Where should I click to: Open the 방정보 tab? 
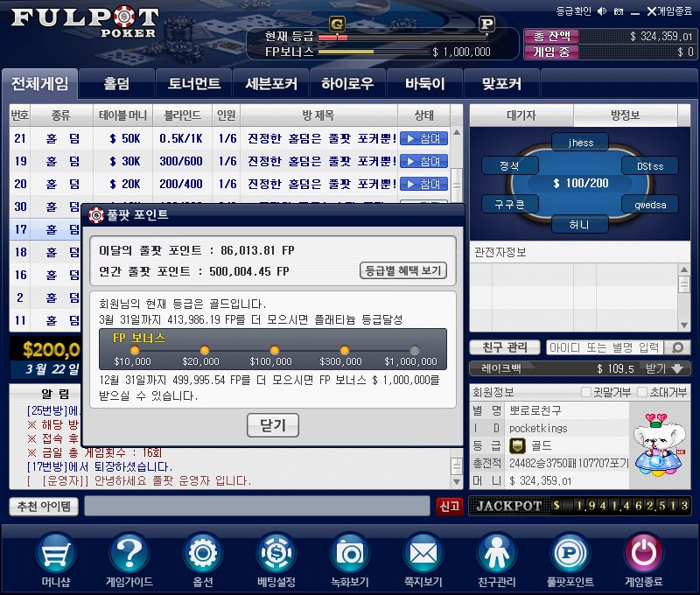(x=626, y=115)
